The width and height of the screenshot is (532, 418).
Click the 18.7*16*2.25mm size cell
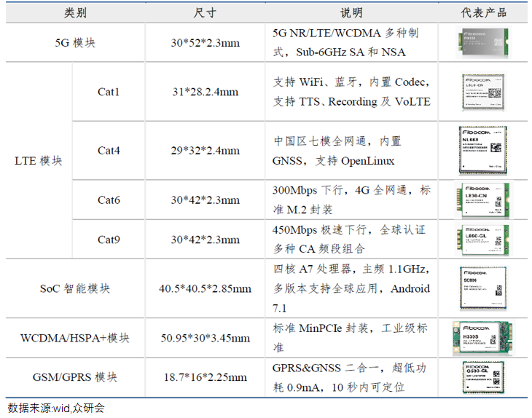click(x=205, y=377)
